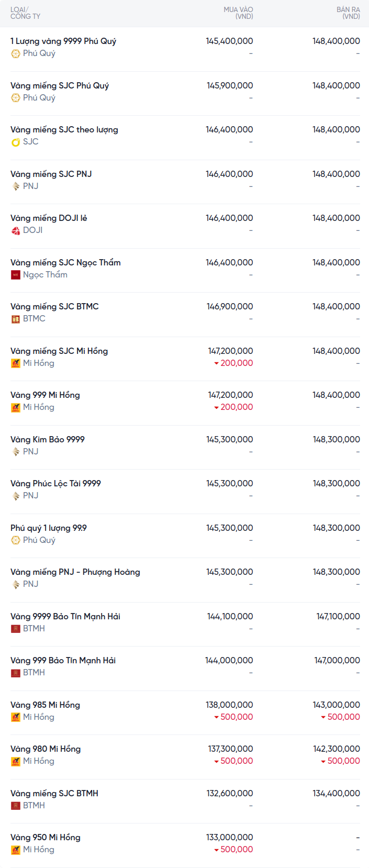369x868 pixels.
Task: Click PNJ logo under Vàng Kim Bảo 9999
Action: pyautogui.click(x=16, y=452)
